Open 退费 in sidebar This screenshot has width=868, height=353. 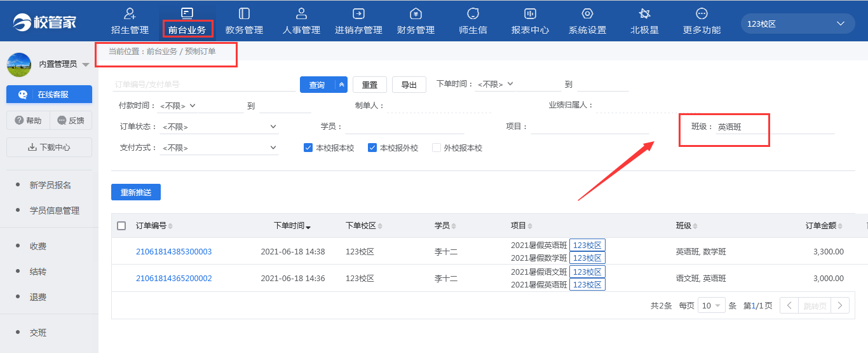click(x=38, y=297)
